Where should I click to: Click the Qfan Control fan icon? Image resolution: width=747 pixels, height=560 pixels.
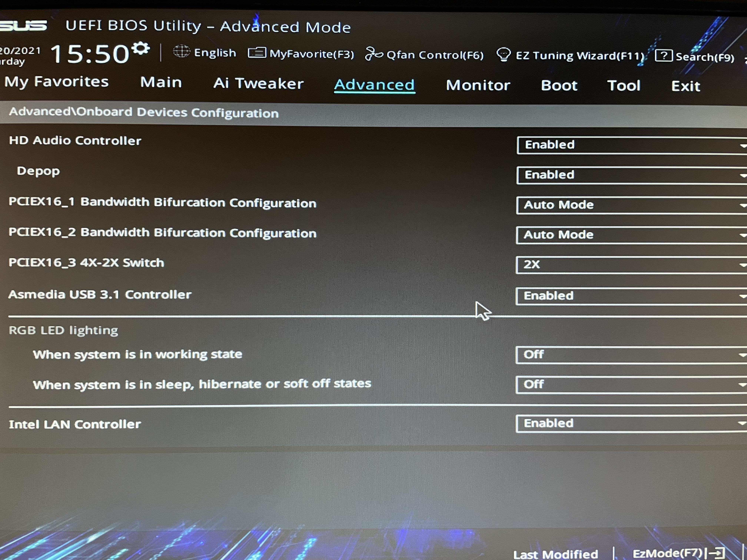point(373,54)
